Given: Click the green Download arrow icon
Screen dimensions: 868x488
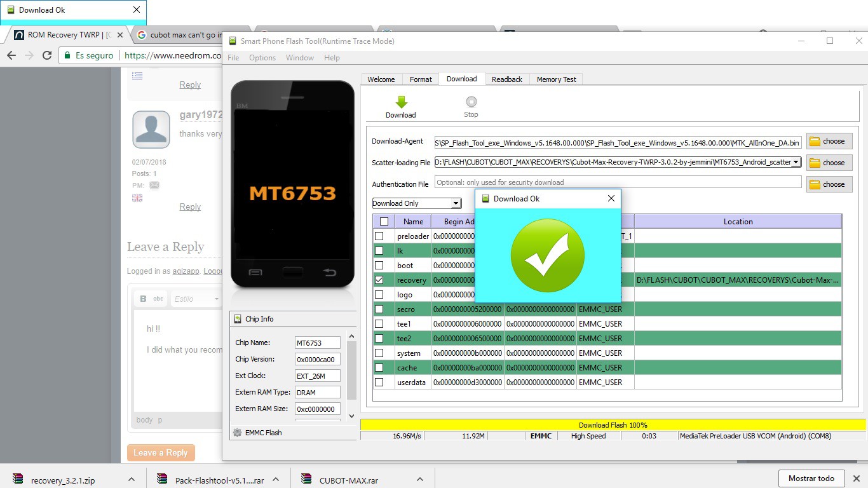Looking at the screenshot, I should pos(401,102).
